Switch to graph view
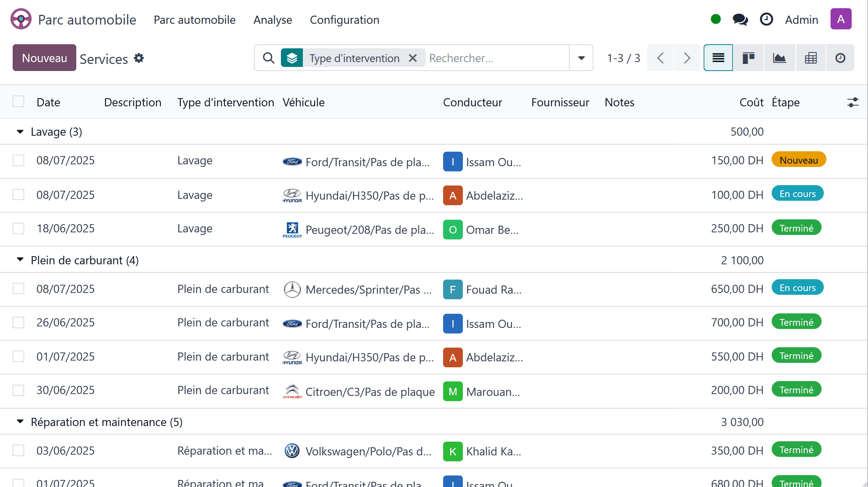 tap(779, 58)
